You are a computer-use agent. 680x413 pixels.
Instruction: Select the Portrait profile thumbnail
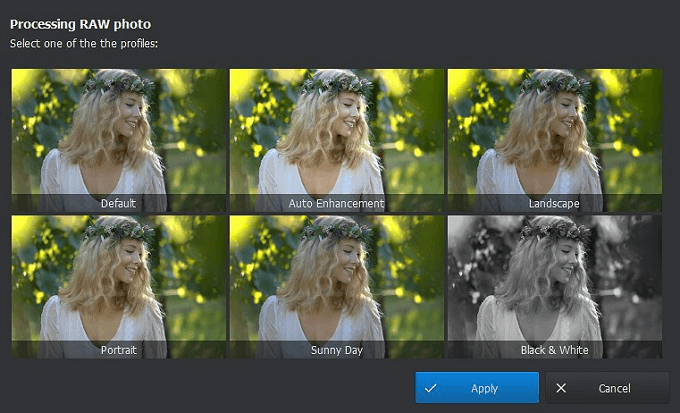pyautogui.click(x=119, y=287)
